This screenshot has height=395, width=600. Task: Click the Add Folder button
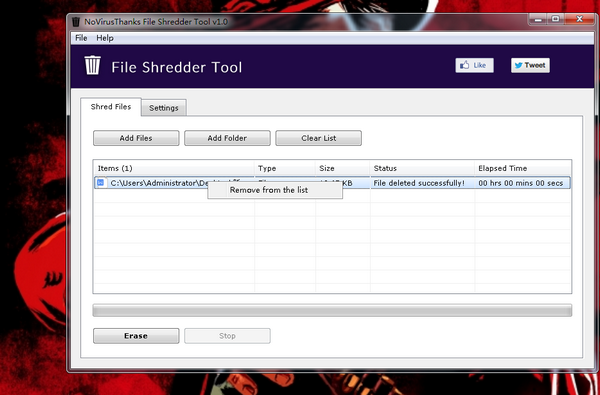(x=227, y=138)
